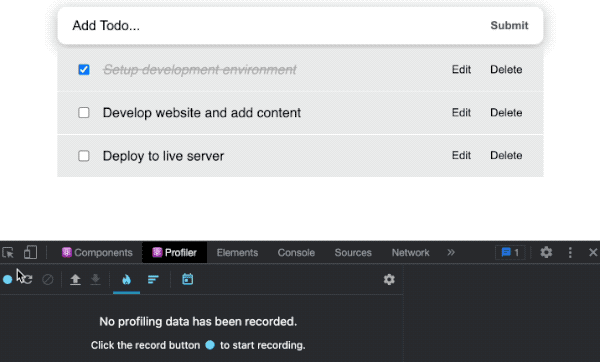Viewport: 600px width, 362px height.
Task: Edit the Develop website and add content todo
Action: click(461, 113)
